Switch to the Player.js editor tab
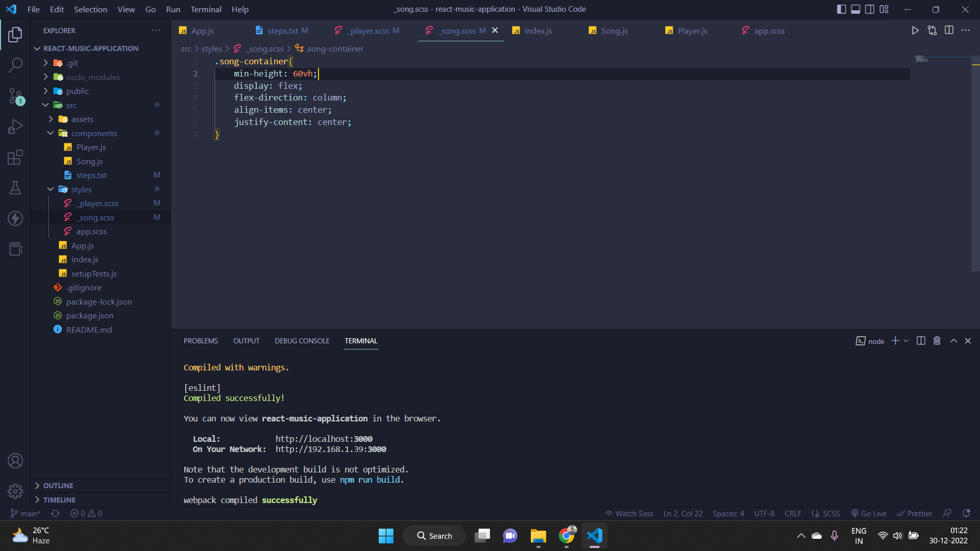This screenshot has height=551, width=980. pos(693,31)
